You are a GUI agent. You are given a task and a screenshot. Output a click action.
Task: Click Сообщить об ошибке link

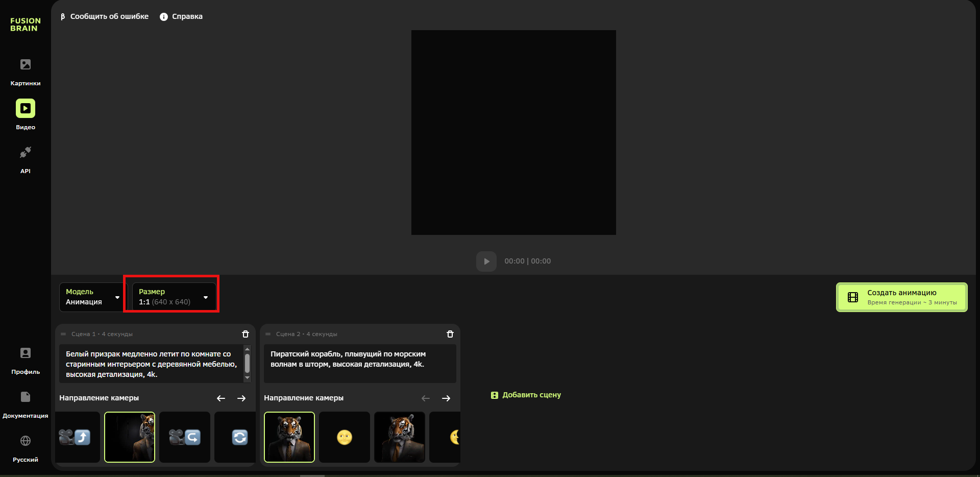105,16
